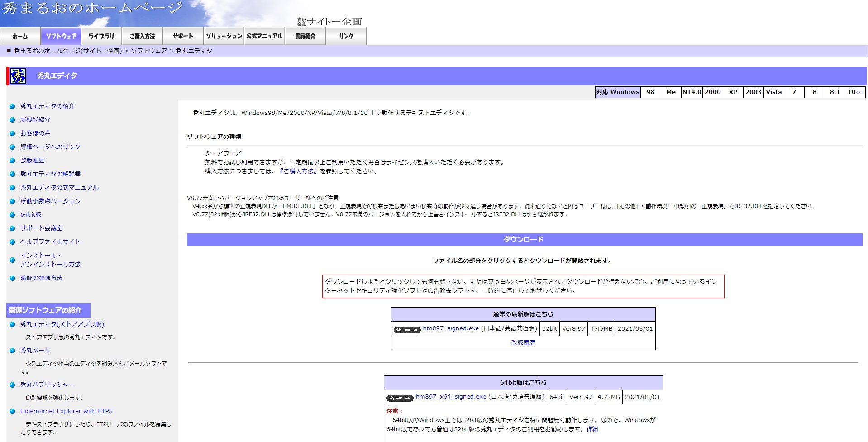The height and width of the screenshot is (442, 868).
Task: Open the 秀丸エディタの解説書 sidebar link
Action: [x=50, y=174]
